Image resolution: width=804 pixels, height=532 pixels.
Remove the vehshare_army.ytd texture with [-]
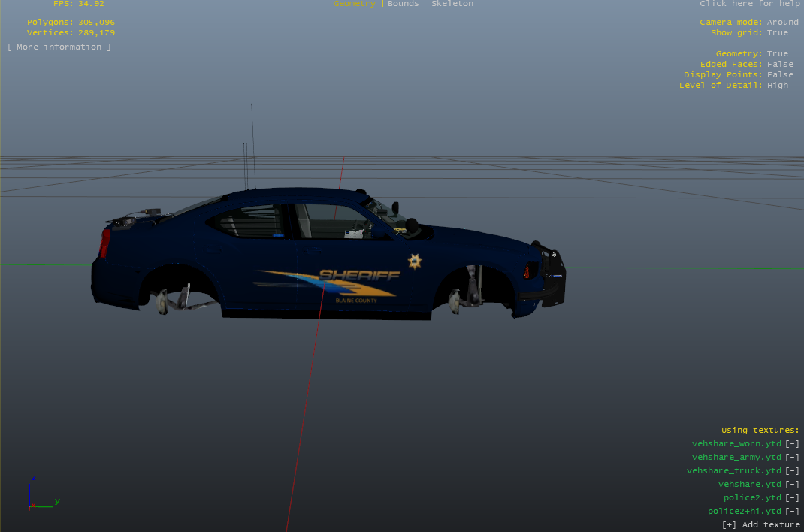792,457
